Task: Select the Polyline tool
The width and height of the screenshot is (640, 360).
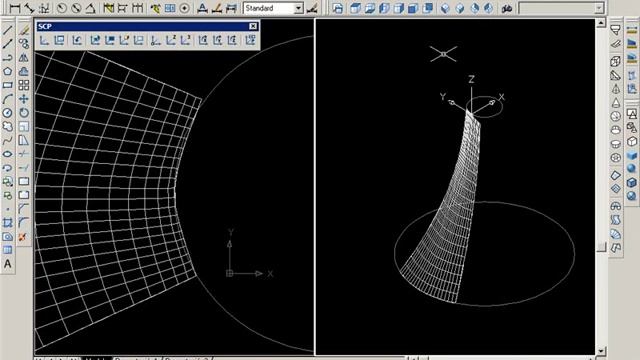Action: (7, 58)
